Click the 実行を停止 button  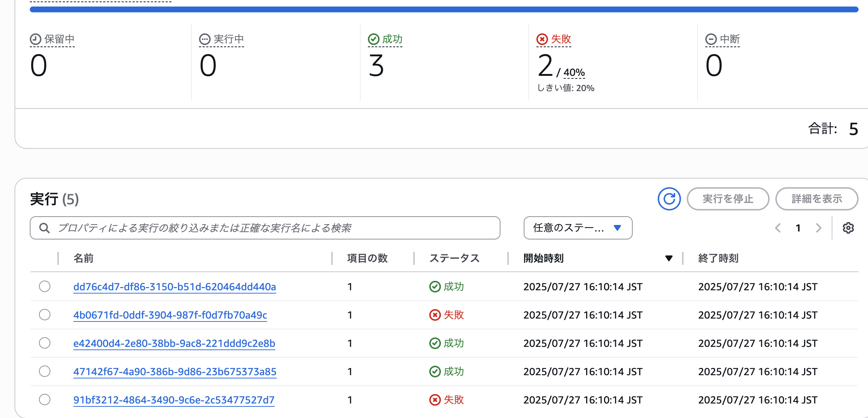click(x=728, y=199)
